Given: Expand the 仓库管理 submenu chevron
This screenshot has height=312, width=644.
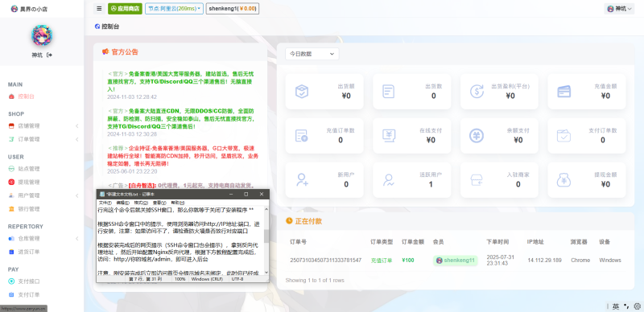Looking at the screenshot, I should coord(76,239).
